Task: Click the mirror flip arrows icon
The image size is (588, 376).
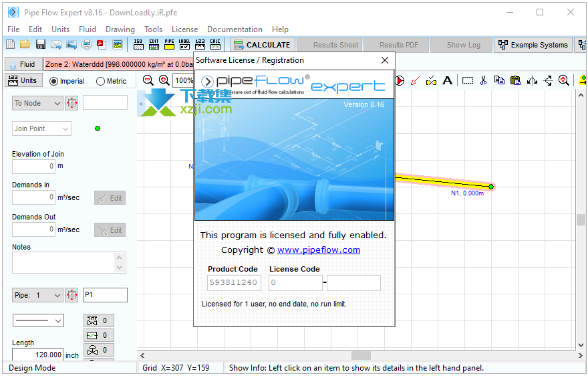Action: [532, 80]
